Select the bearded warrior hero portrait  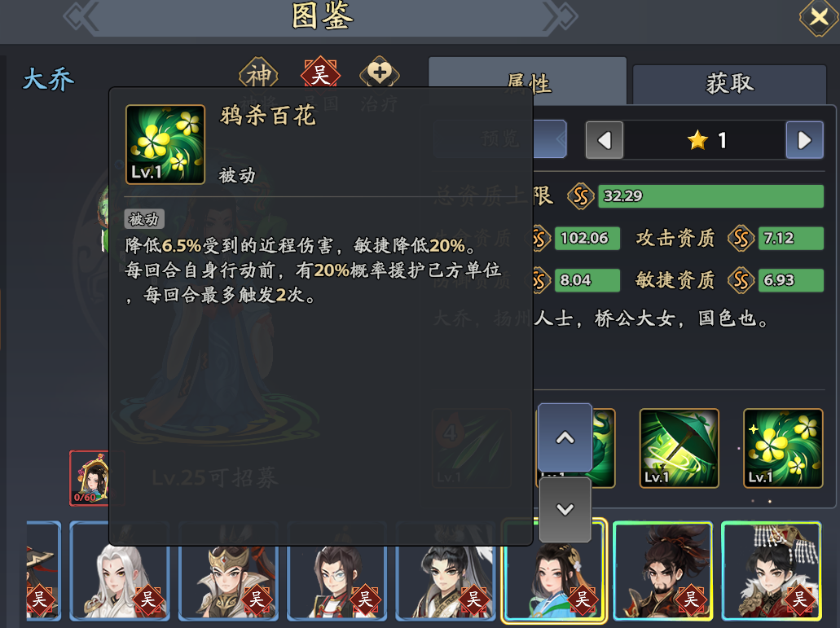(662, 571)
